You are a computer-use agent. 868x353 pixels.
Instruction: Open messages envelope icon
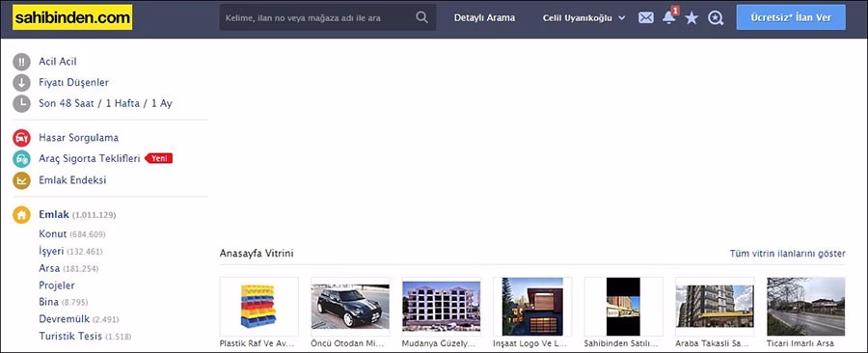tap(646, 17)
